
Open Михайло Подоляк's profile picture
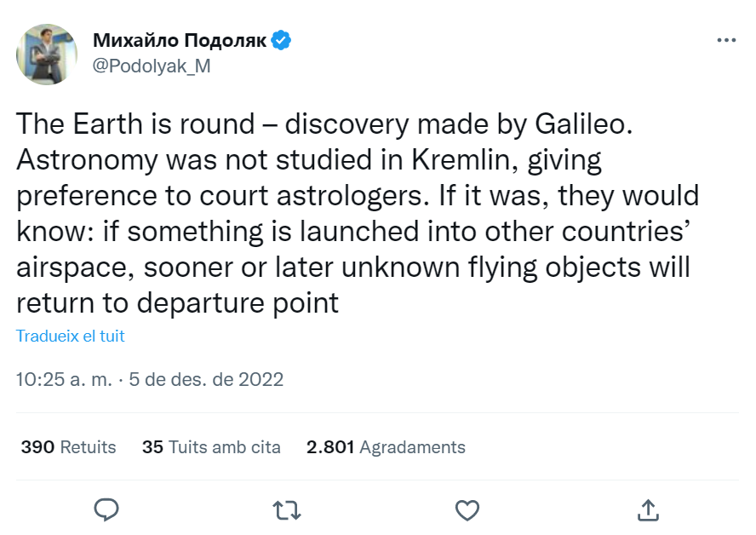(x=48, y=55)
